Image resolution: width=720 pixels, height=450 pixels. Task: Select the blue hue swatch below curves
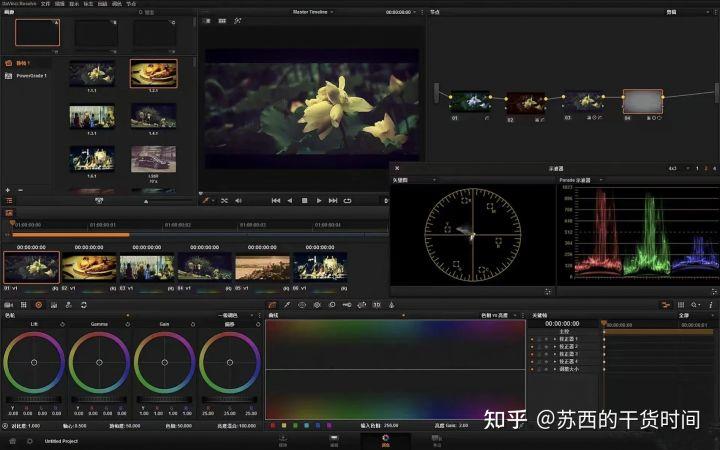tap(318, 426)
